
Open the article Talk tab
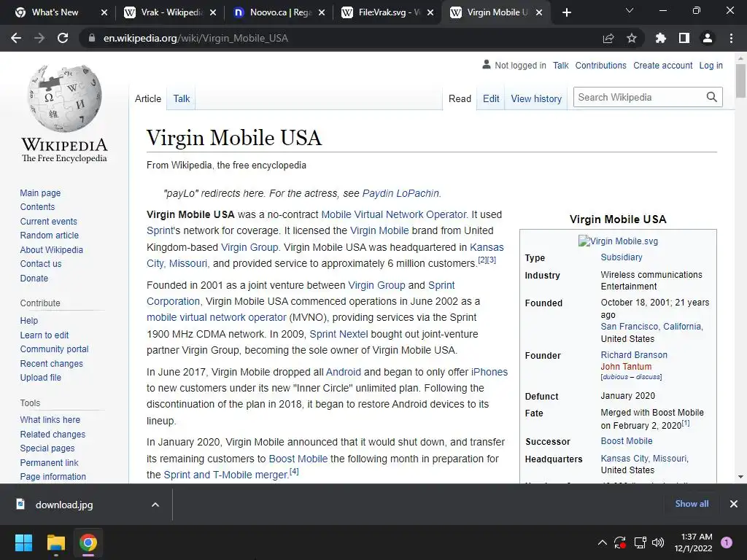click(x=182, y=98)
